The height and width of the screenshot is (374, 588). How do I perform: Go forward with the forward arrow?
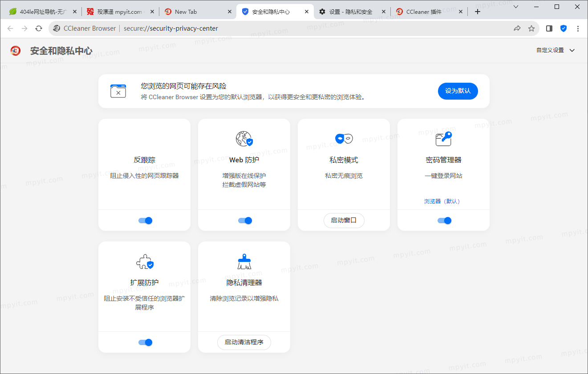click(x=24, y=28)
